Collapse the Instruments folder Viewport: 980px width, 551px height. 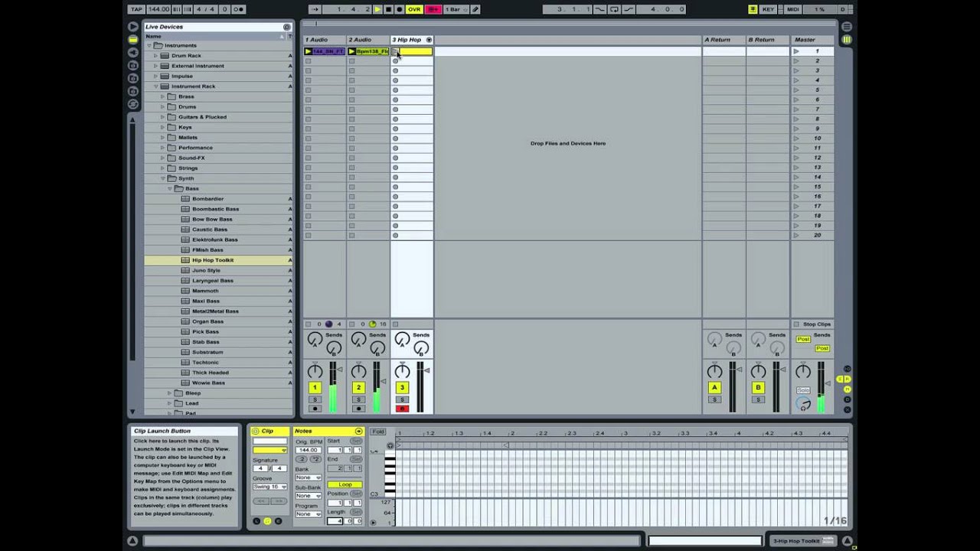coord(150,45)
